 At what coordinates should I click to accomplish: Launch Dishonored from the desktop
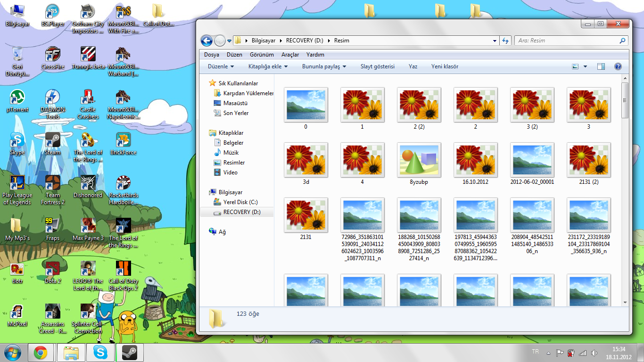pyautogui.click(x=88, y=187)
